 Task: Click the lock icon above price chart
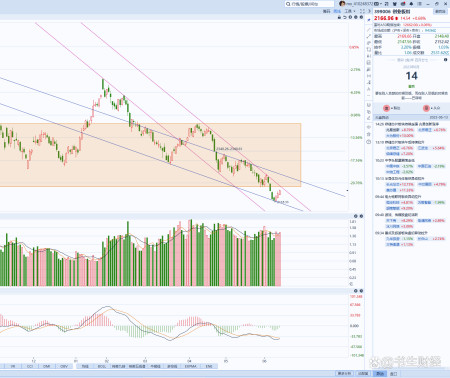[339, 17]
